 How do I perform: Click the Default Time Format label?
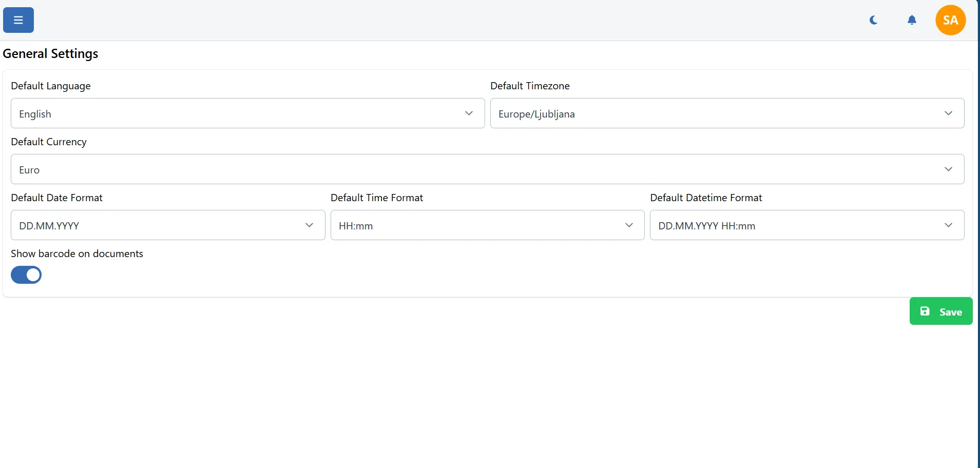coord(377,198)
